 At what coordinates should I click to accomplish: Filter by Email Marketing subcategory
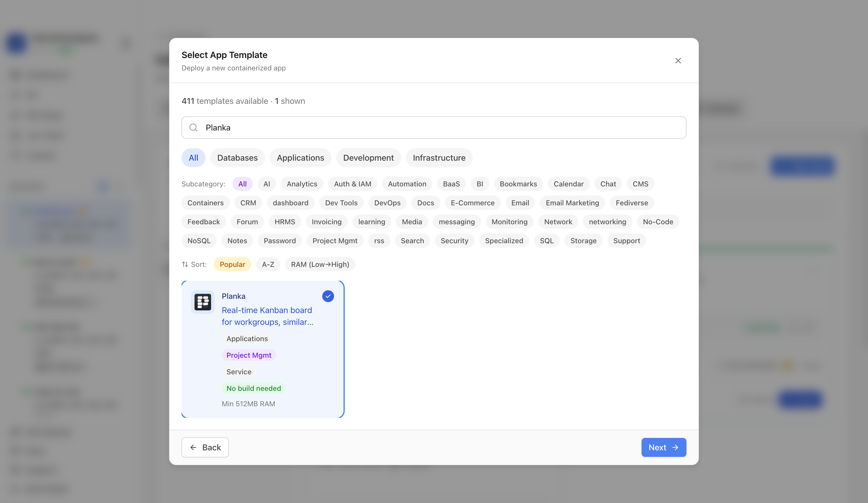572,203
